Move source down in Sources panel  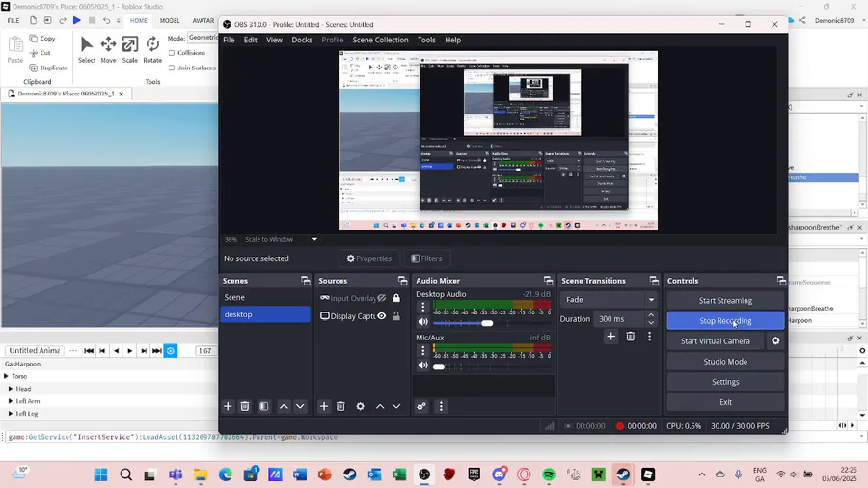[x=396, y=406]
